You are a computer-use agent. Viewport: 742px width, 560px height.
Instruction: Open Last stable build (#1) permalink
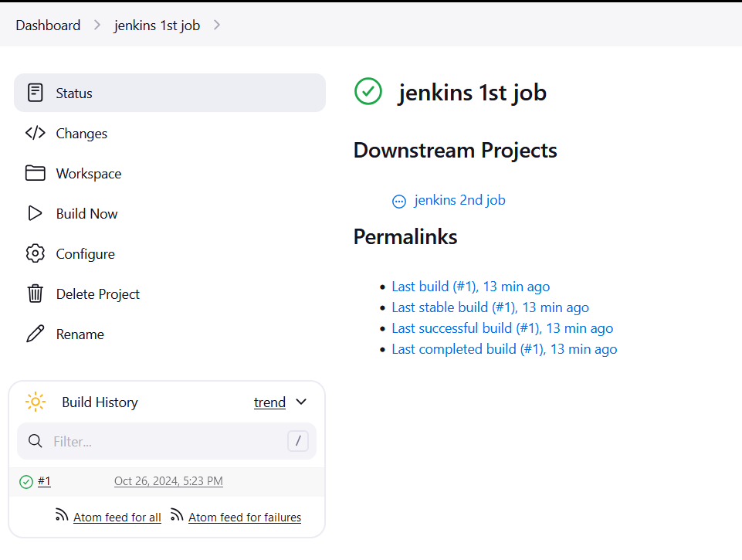[490, 307]
